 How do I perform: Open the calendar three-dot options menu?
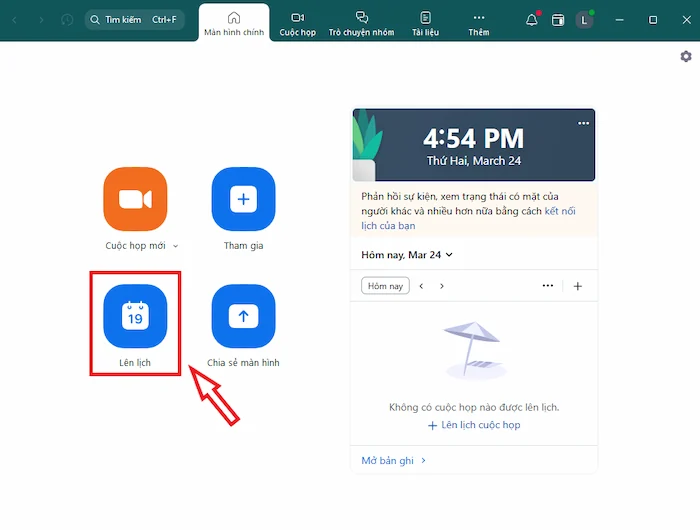pyautogui.click(x=547, y=286)
